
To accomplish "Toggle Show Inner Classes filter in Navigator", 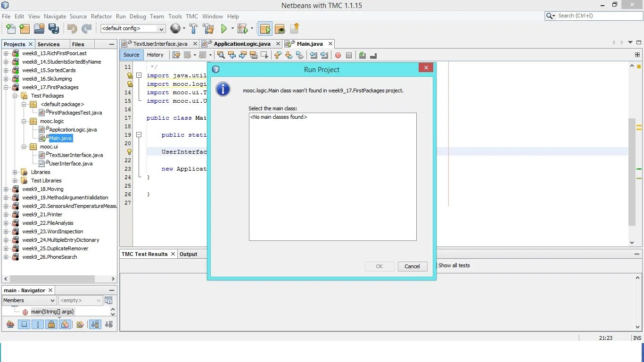I will (65, 324).
